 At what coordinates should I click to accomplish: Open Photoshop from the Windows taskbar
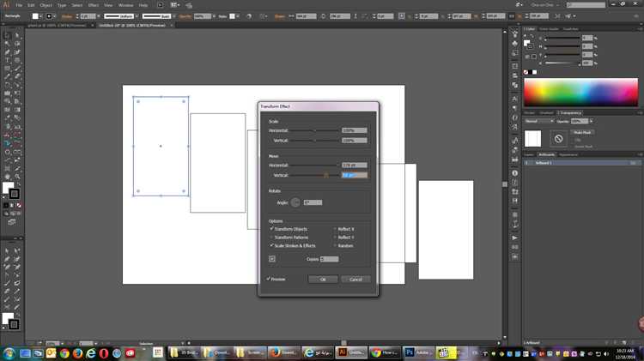click(410, 352)
